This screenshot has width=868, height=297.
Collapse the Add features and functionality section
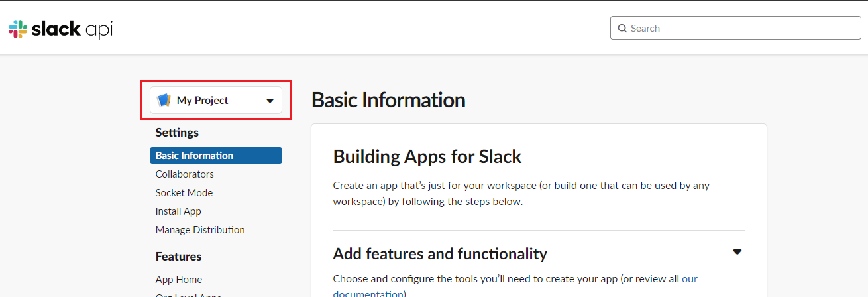[x=737, y=252]
